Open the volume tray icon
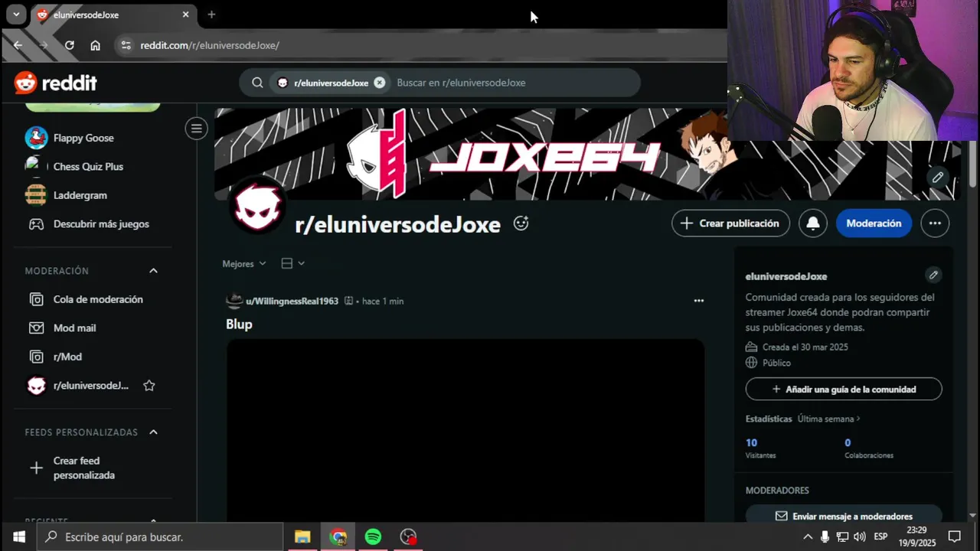Viewport: 980px width, 551px height. tap(859, 536)
